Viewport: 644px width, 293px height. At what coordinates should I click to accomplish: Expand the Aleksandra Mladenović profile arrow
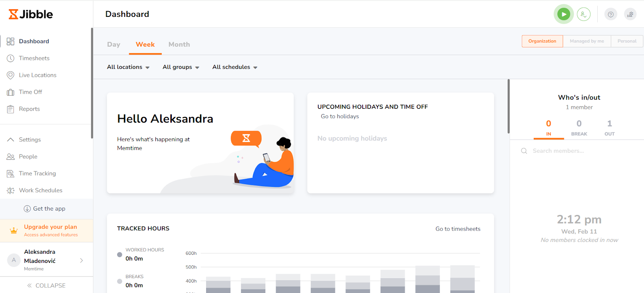(81, 260)
